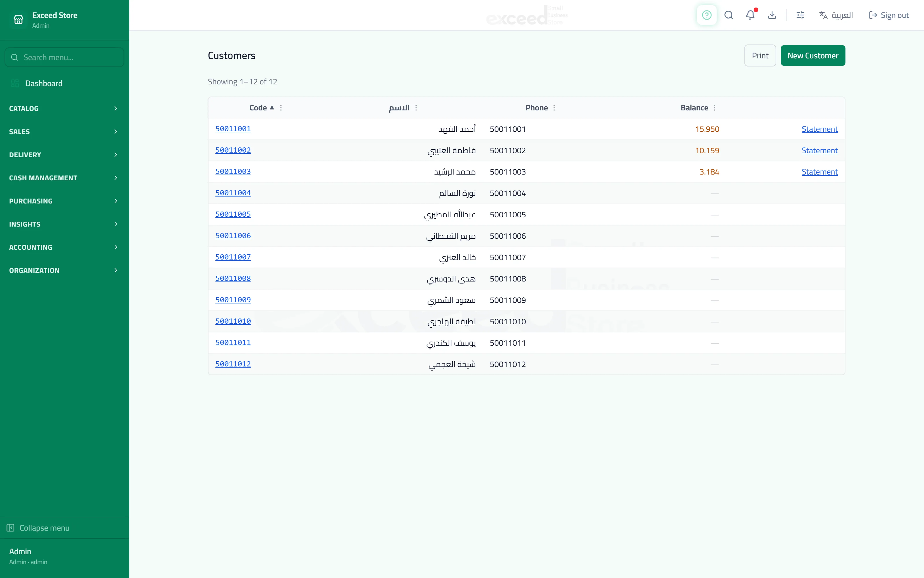Click the download icon in header
The height and width of the screenshot is (578, 924).
[x=772, y=15]
